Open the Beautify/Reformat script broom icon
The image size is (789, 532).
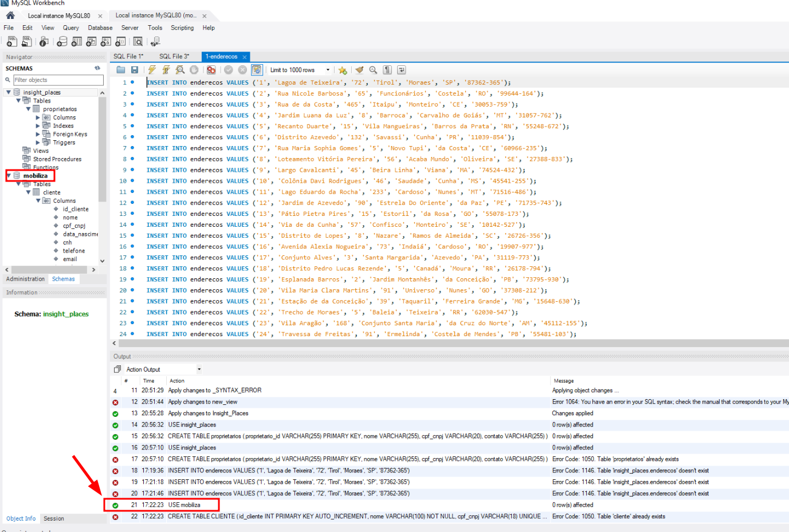click(x=360, y=69)
